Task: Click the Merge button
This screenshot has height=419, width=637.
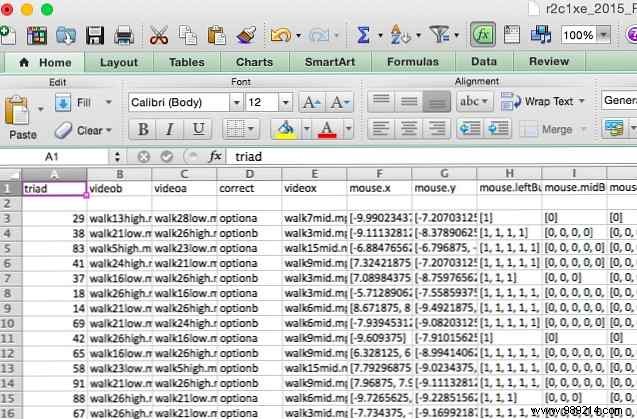Action: [547, 130]
